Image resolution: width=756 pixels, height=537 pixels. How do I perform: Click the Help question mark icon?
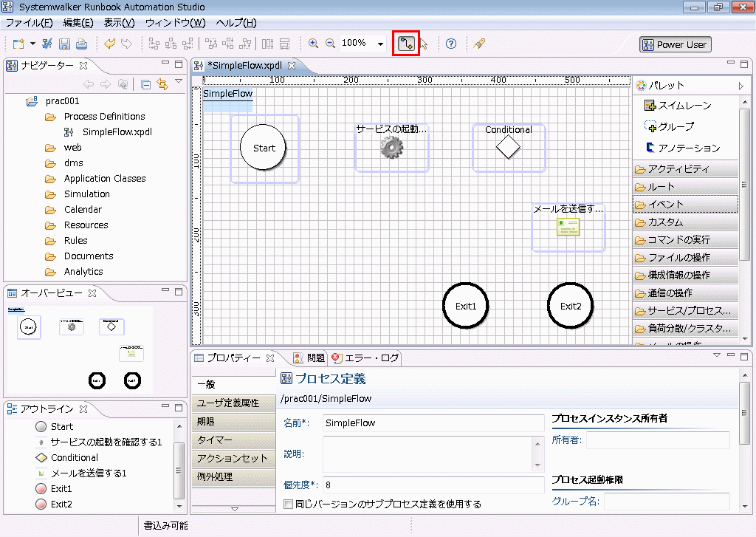(x=451, y=44)
